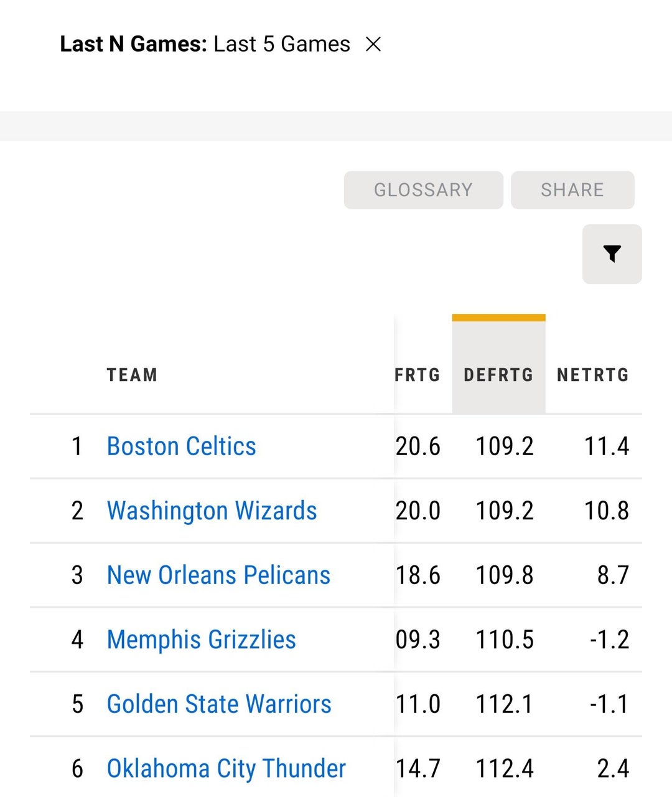Remove the Last 5 Games filter
Screen dimensions: 672x797
[373, 44]
